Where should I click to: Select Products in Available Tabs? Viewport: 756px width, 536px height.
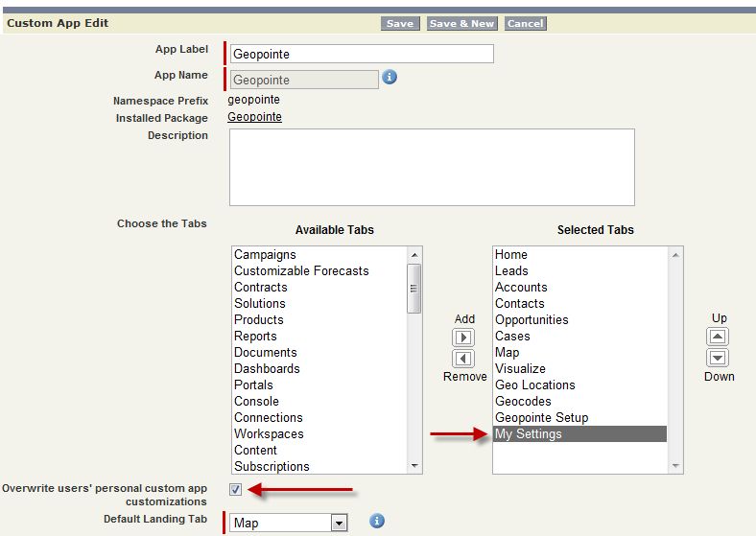coord(320,320)
